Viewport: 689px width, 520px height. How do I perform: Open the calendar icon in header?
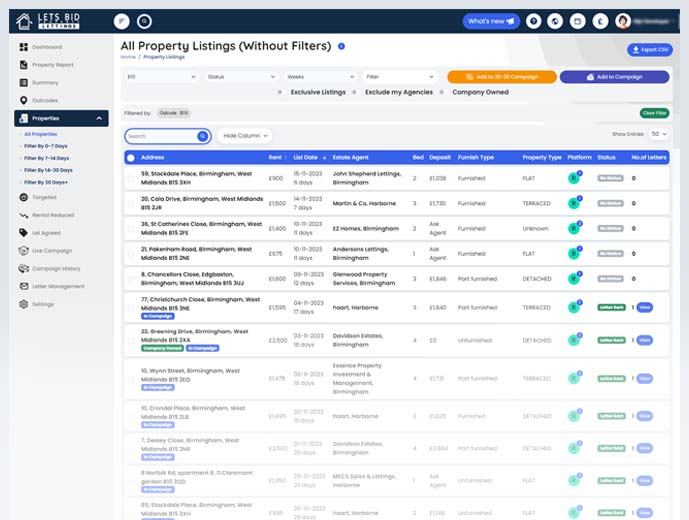point(577,21)
